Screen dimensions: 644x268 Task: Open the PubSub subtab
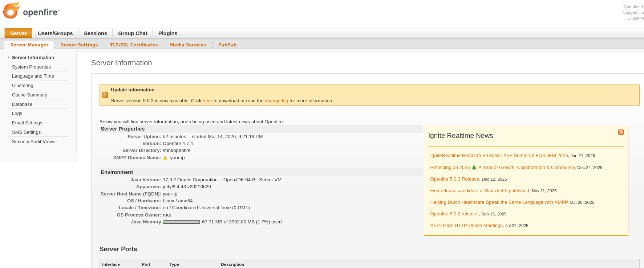pos(227,45)
